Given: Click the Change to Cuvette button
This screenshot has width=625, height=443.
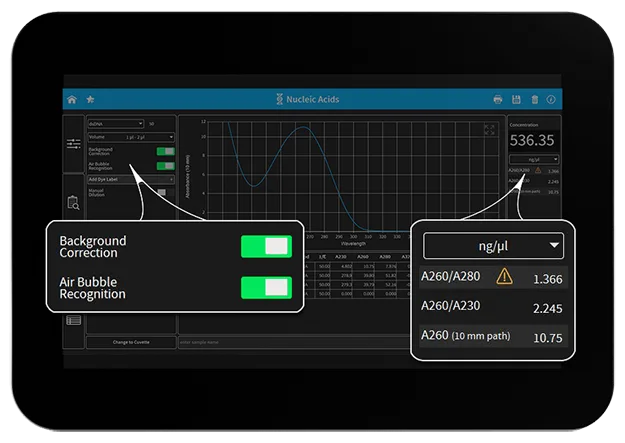Looking at the screenshot, I should coord(131,342).
